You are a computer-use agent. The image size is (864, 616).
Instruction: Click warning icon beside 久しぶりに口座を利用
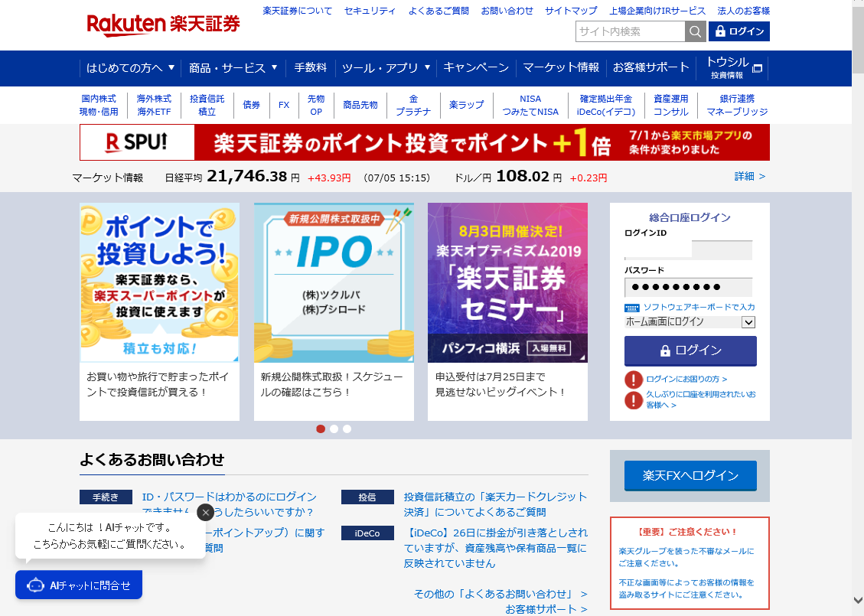pyautogui.click(x=634, y=400)
